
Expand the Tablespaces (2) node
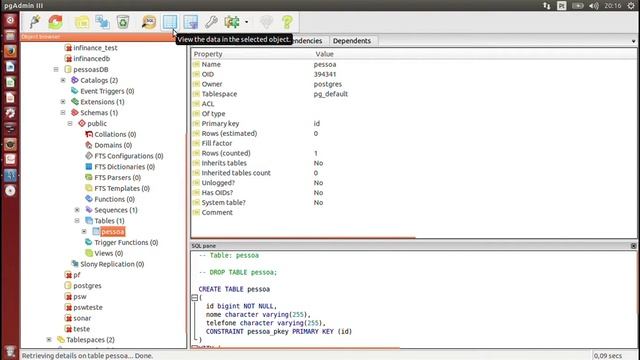click(x=49, y=340)
